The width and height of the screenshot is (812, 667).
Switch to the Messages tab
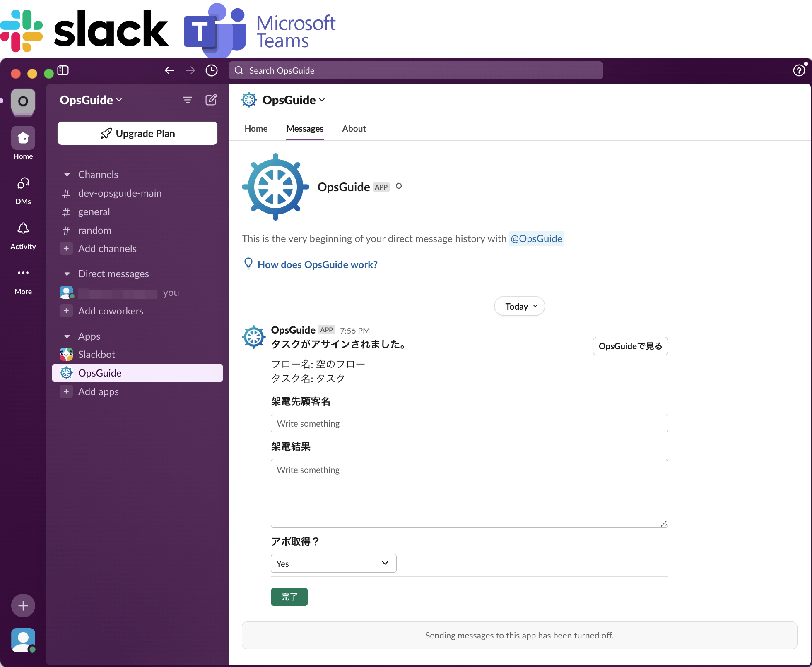[x=305, y=128]
